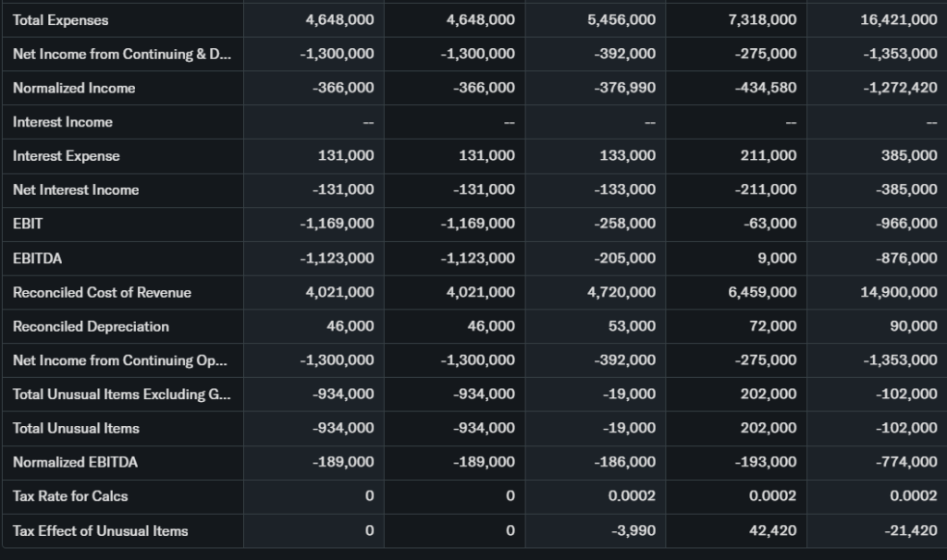Click the "Normalized Income" row label
Viewport: 947px width, 560px height.
tap(74, 89)
